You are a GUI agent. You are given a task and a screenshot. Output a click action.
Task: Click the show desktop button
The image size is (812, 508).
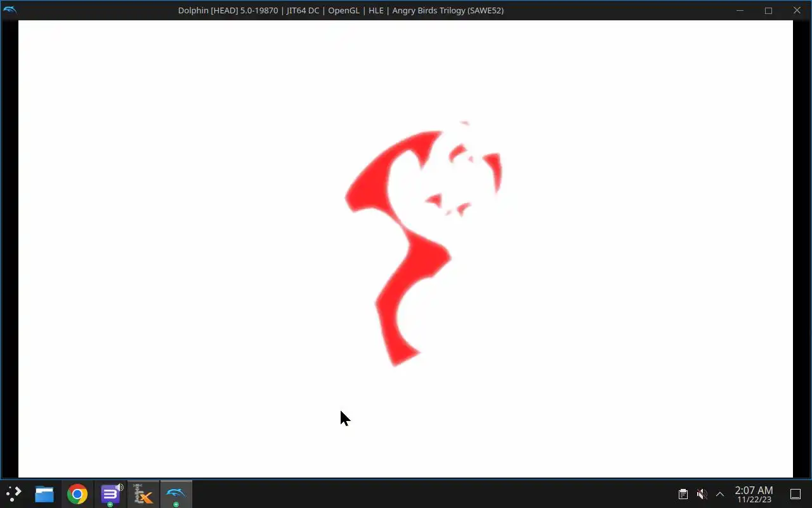point(796,494)
